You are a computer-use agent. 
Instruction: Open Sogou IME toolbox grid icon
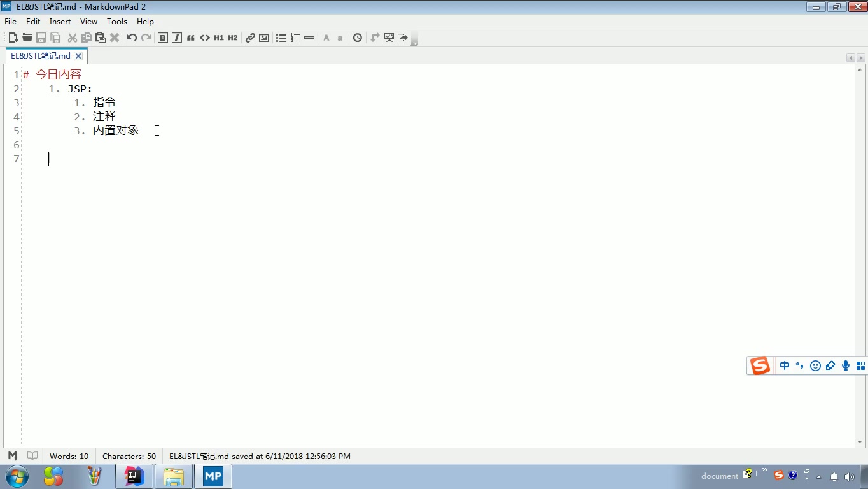pyautogui.click(x=860, y=365)
